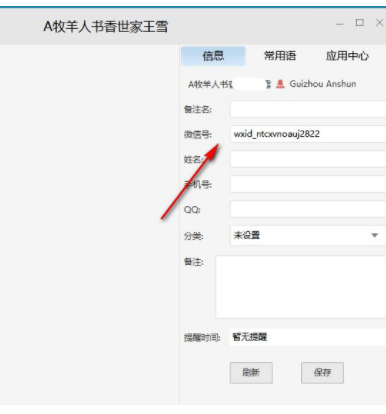Focus the 姓名 input field
Viewport: 386px width, 414px height.
[x=308, y=159]
